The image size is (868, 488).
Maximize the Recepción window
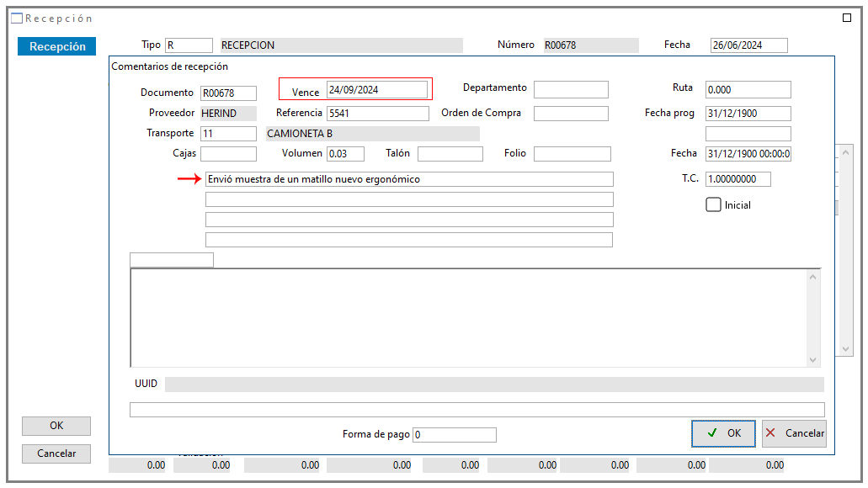pos(847,18)
